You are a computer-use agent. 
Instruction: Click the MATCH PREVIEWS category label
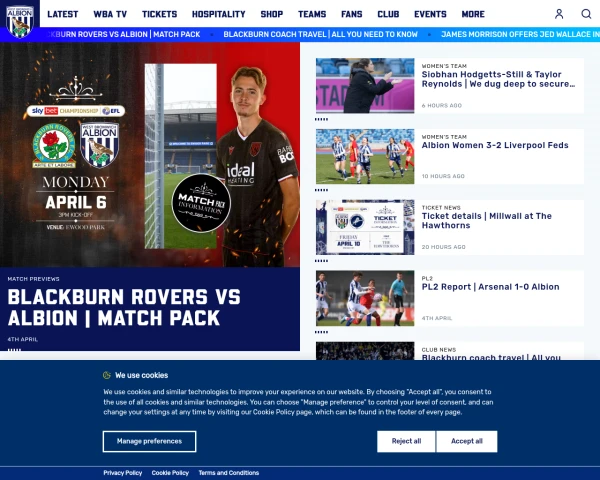click(x=33, y=279)
